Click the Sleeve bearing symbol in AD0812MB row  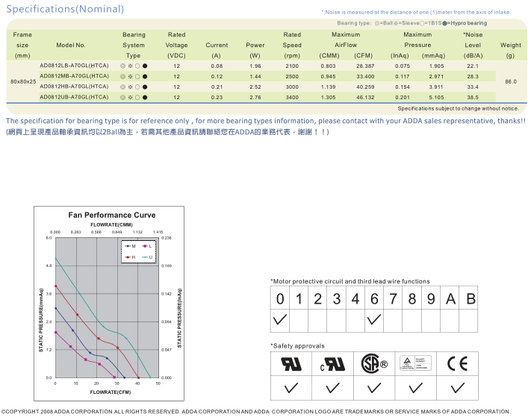point(130,76)
